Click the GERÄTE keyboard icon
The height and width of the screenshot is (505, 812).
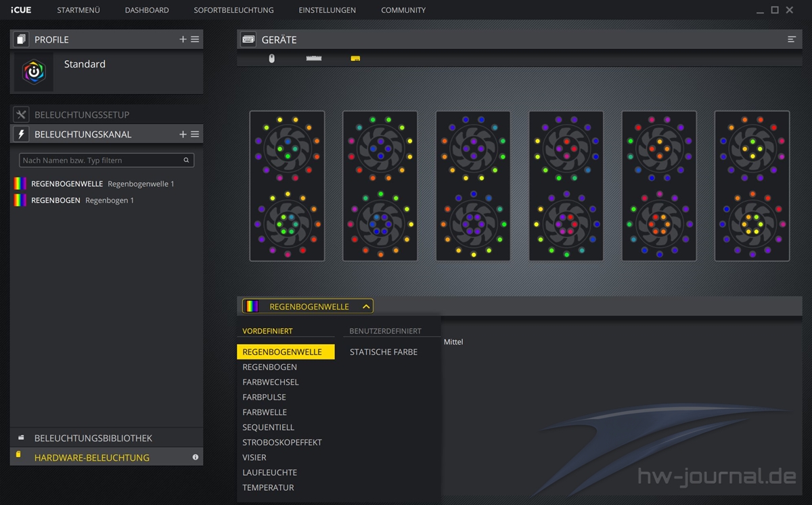click(248, 39)
